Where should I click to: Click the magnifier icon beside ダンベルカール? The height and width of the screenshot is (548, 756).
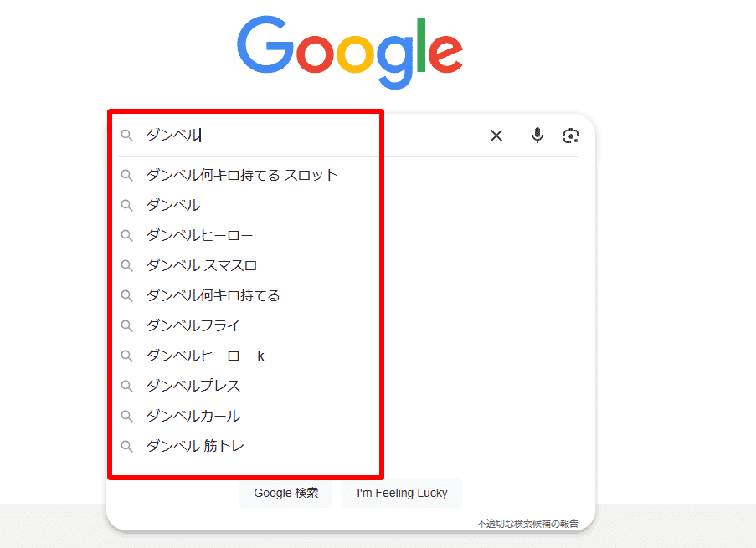127,416
